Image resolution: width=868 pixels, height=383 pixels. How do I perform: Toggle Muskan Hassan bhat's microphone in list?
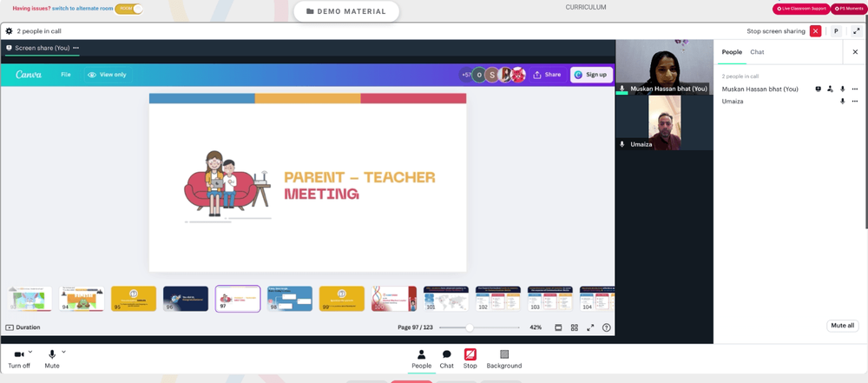click(x=843, y=89)
